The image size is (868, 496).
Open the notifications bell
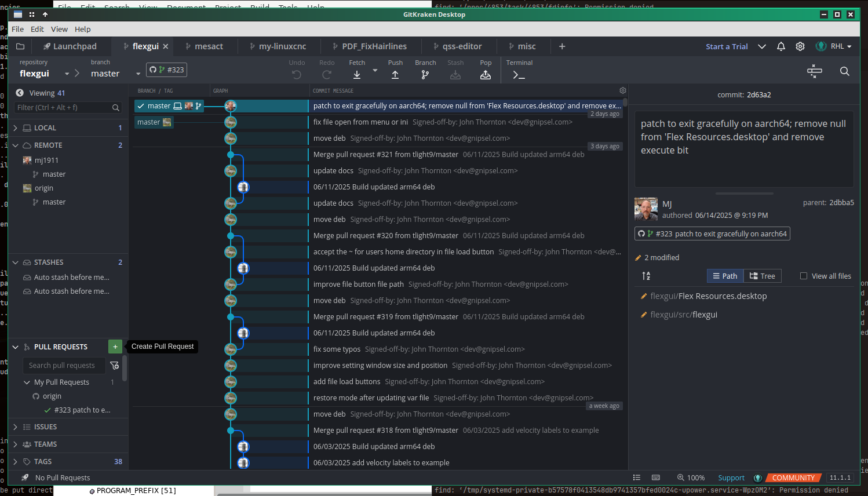781,46
